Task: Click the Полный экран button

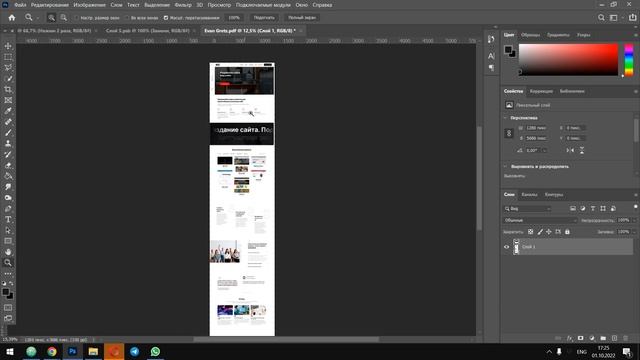Action: pyautogui.click(x=302, y=18)
